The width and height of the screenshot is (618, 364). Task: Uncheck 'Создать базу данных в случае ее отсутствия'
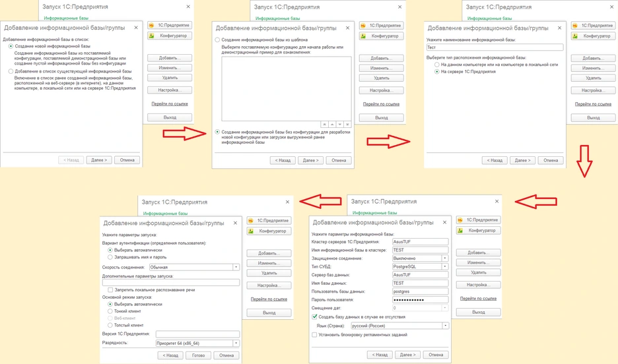[314, 317]
